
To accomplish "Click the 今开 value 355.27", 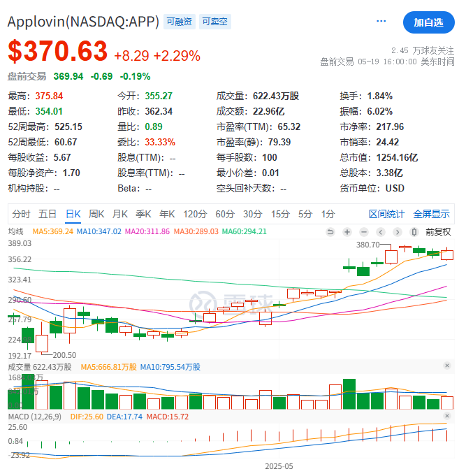I will pyautogui.click(x=159, y=96).
